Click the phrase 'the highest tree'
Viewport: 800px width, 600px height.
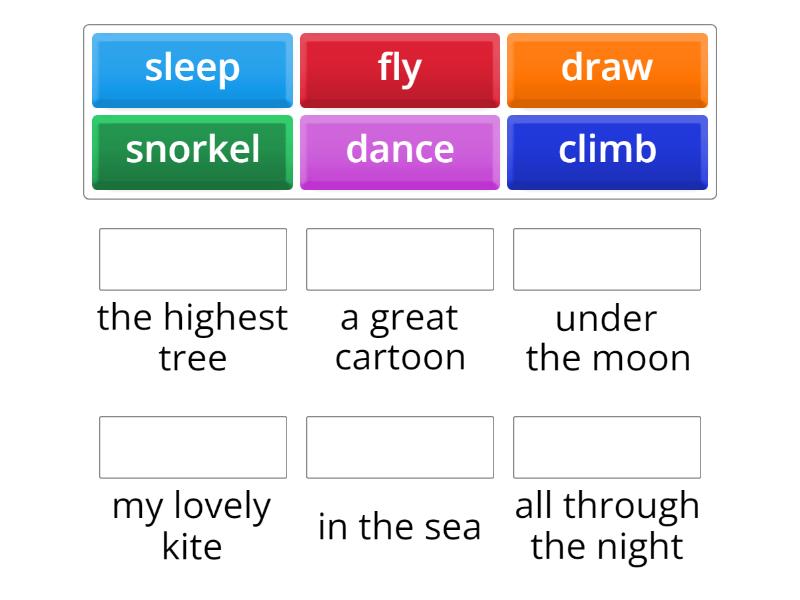point(193,337)
